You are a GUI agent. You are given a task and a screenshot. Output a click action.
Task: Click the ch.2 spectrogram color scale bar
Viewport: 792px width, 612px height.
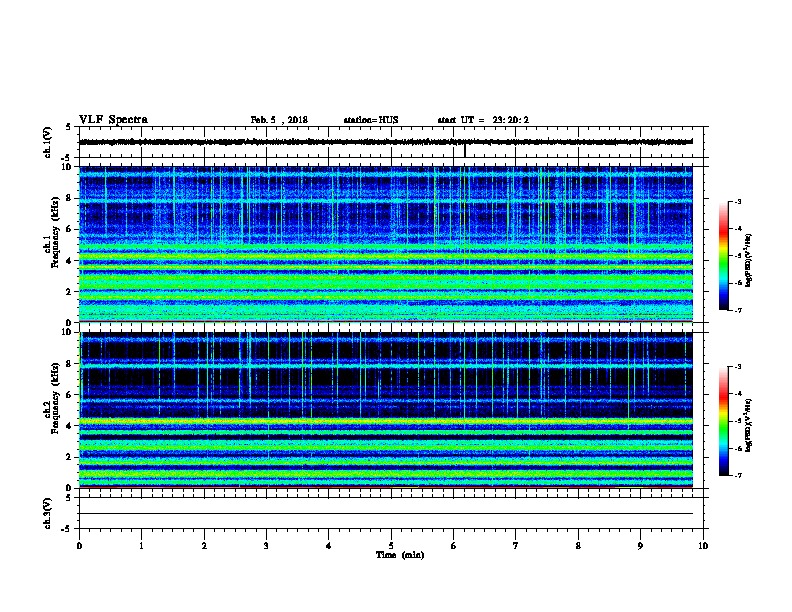[x=723, y=421]
